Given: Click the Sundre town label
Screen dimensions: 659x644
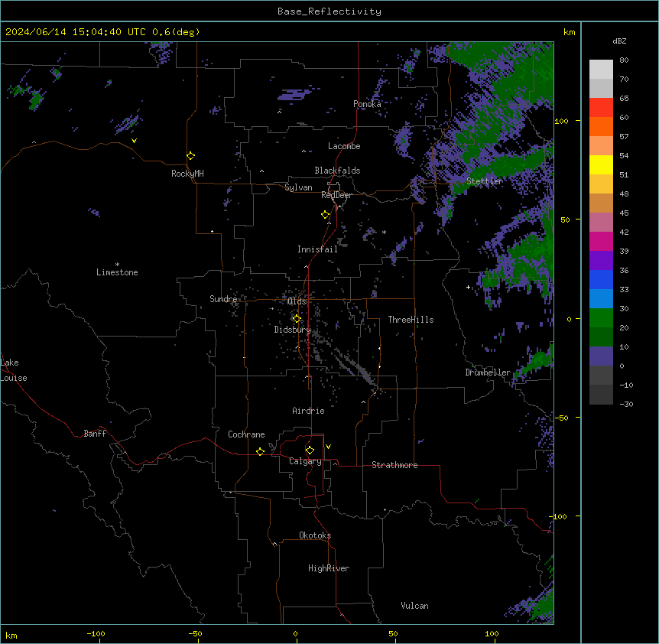Looking at the screenshot, I should [223, 299].
